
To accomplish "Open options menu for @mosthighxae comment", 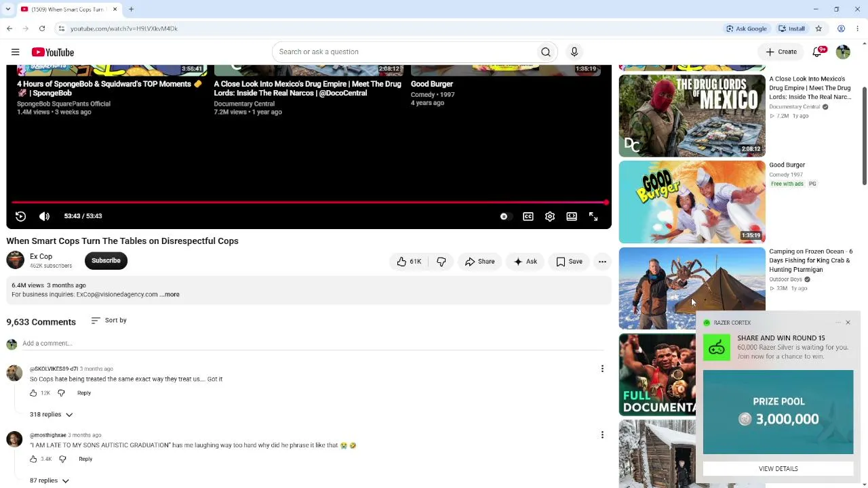I will (602, 435).
